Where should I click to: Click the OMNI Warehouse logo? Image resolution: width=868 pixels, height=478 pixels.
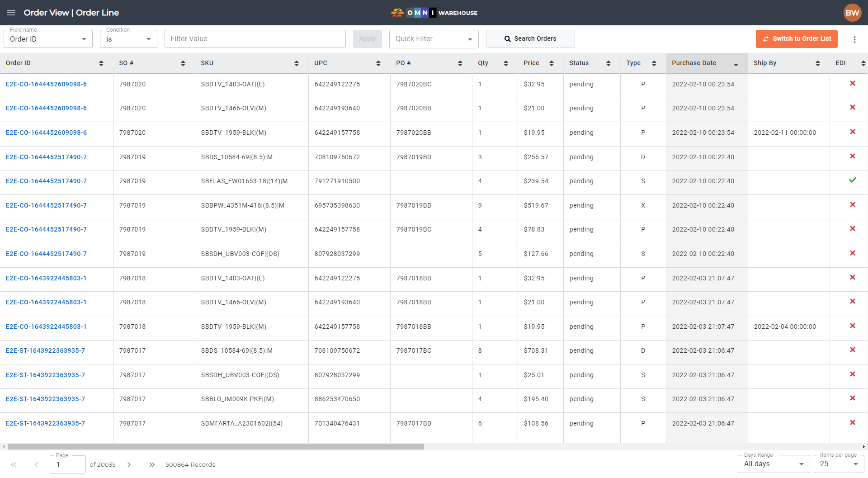click(434, 13)
